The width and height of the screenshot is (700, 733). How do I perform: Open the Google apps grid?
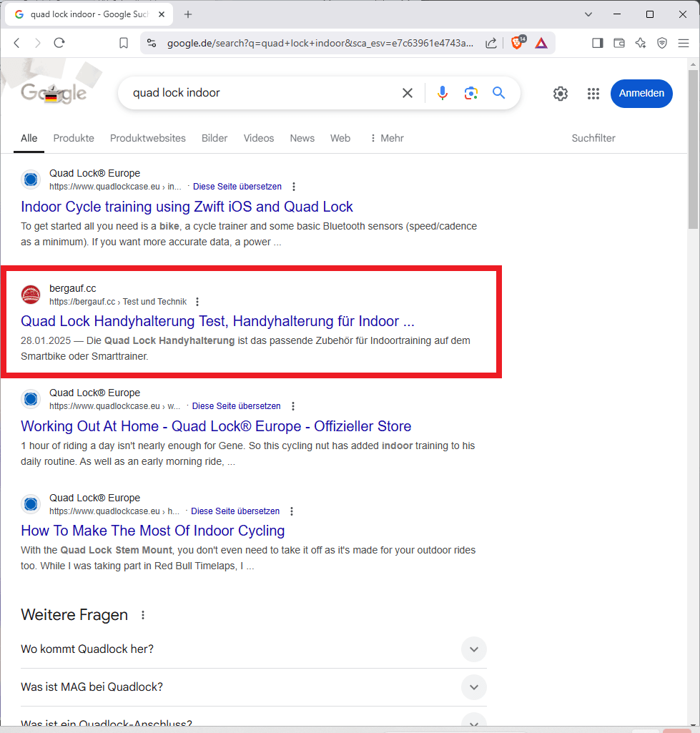pyautogui.click(x=593, y=94)
